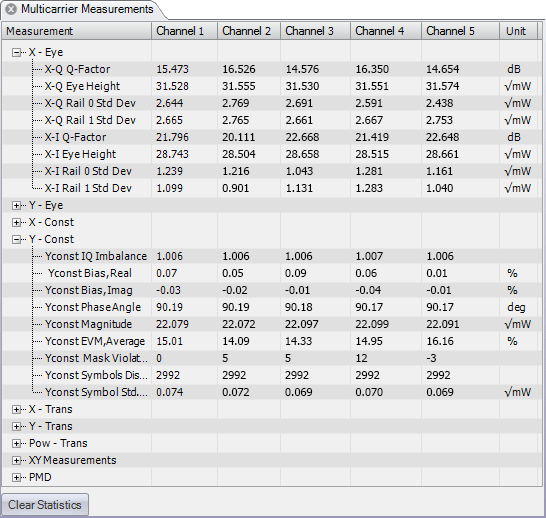The height and width of the screenshot is (518, 546).
Task: Select the X-I Eye Height row
Action: point(270,154)
